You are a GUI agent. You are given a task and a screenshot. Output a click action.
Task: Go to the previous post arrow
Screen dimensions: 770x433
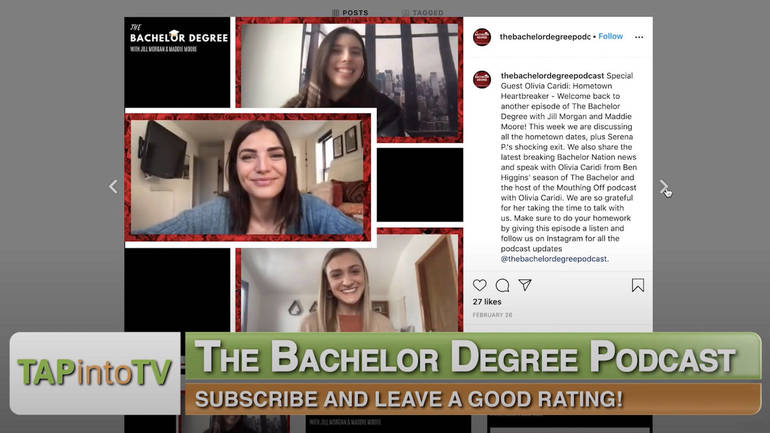[113, 187]
